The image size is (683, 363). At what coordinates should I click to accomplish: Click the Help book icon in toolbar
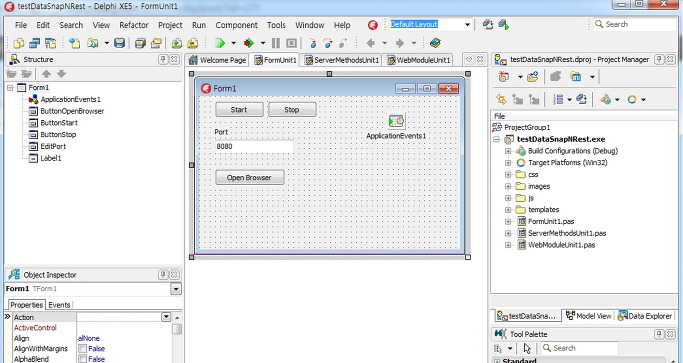[435, 43]
